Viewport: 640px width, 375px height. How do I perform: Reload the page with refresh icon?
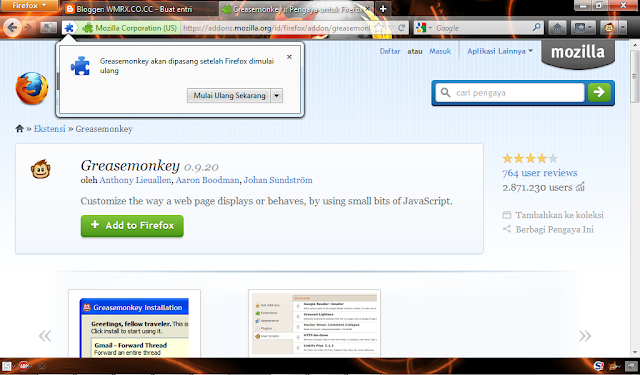click(402, 28)
